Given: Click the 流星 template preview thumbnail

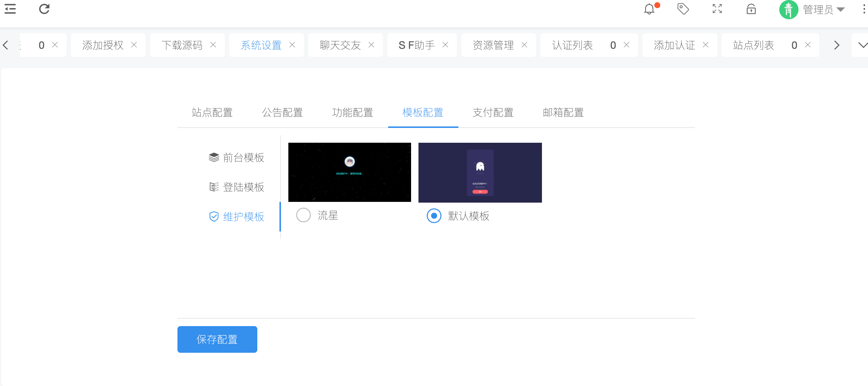Looking at the screenshot, I should pyautogui.click(x=350, y=172).
